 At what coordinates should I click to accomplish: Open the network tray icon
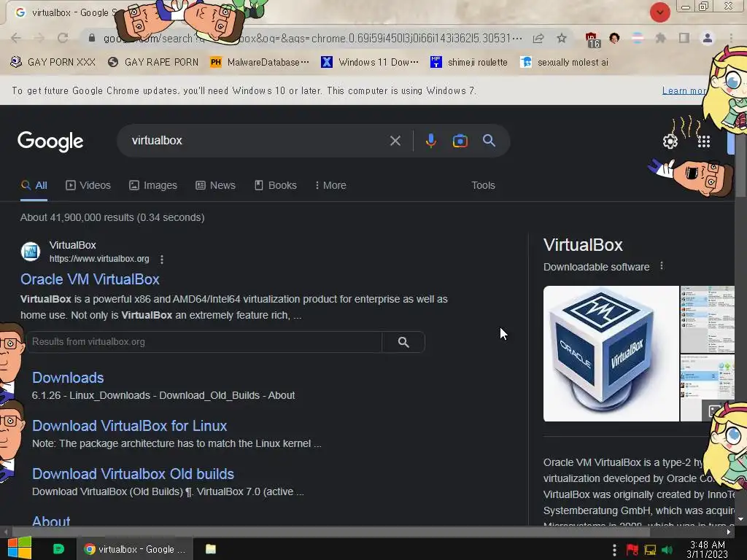point(650,550)
